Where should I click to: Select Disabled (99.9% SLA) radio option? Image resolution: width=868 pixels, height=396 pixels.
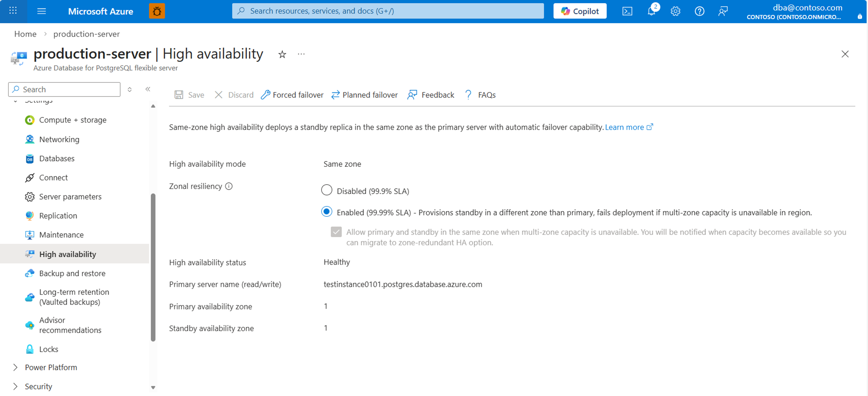326,190
